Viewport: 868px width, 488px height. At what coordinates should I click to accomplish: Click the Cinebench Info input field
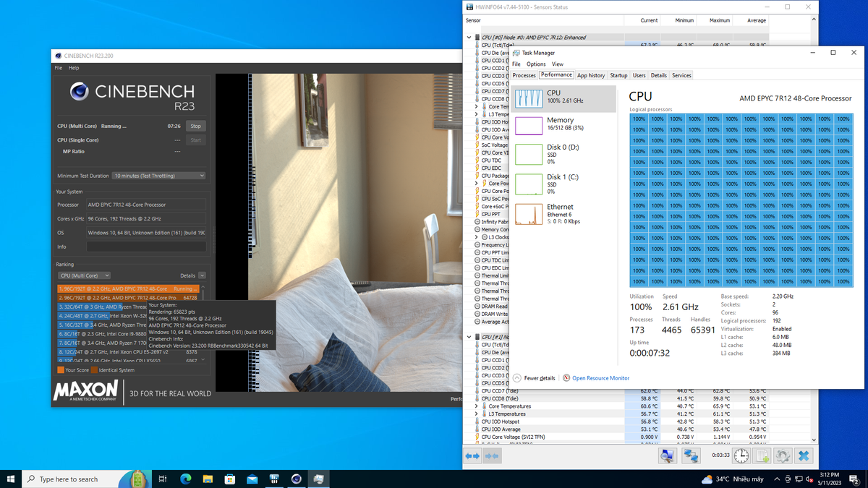[x=146, y=247]
